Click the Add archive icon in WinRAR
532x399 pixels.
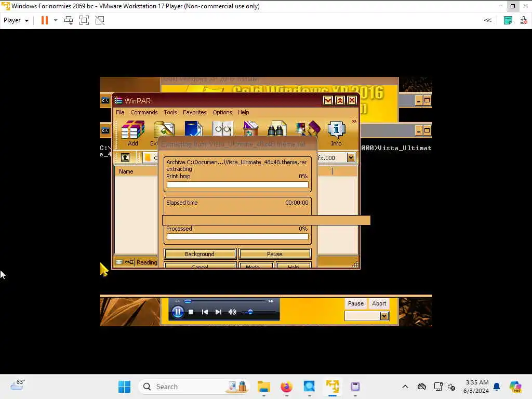point(132,129)
